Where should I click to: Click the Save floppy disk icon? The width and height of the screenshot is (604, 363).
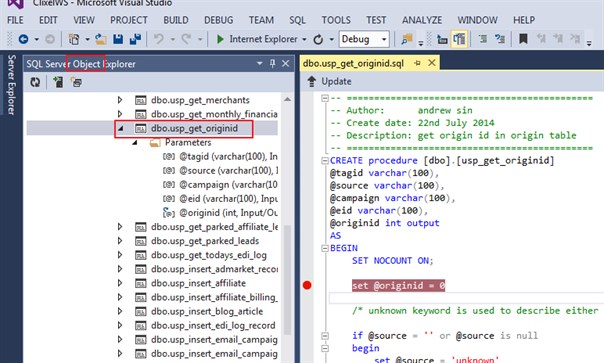tap(118, 39)
